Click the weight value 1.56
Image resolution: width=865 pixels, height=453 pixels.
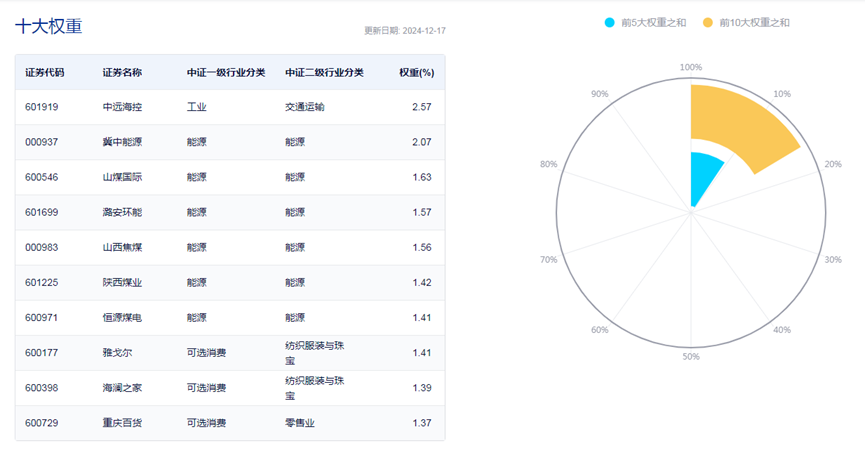[421, 247]
